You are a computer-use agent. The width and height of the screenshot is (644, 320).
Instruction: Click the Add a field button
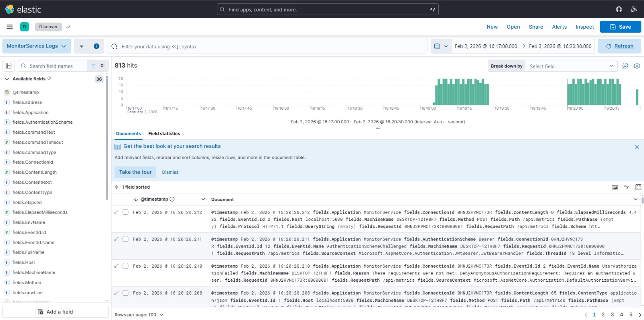tap(56, 312)
